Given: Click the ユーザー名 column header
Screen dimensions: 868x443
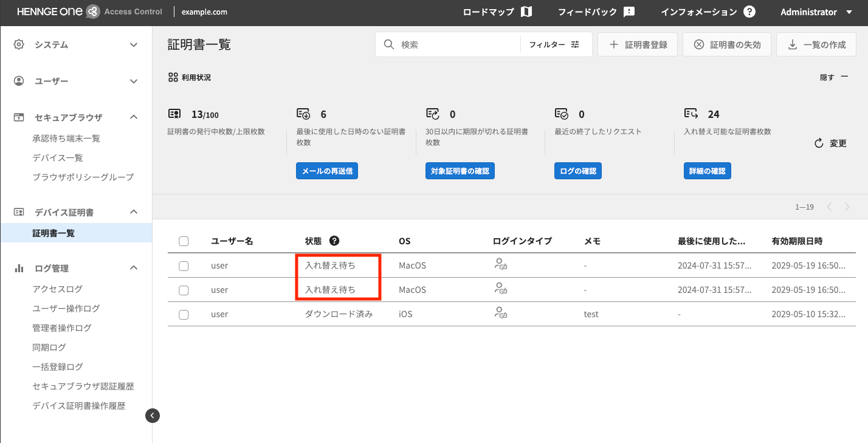Looking at the screenshot, I should click(x=232, y=241).
